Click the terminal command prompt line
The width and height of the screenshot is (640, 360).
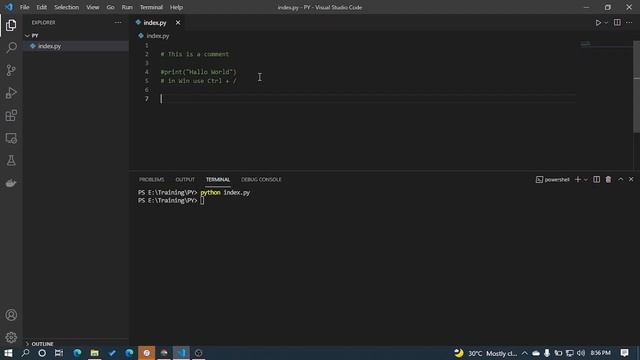tap(171, 201)
